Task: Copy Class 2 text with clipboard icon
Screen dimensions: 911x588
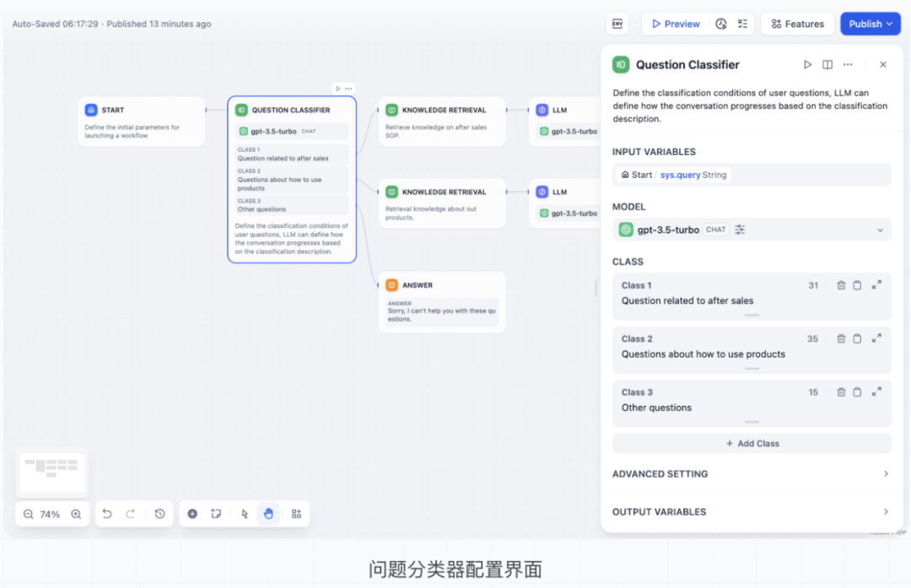Action: (857, 338)
